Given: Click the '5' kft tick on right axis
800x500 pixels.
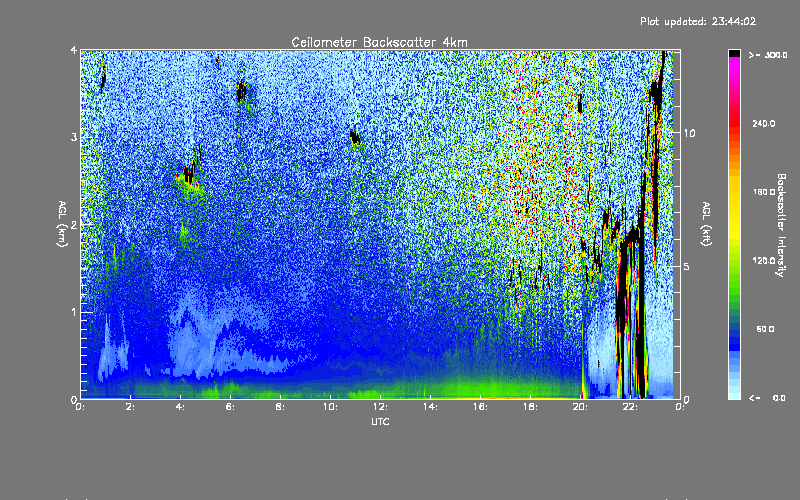Looking at the screenshot, I should (687, 267).
